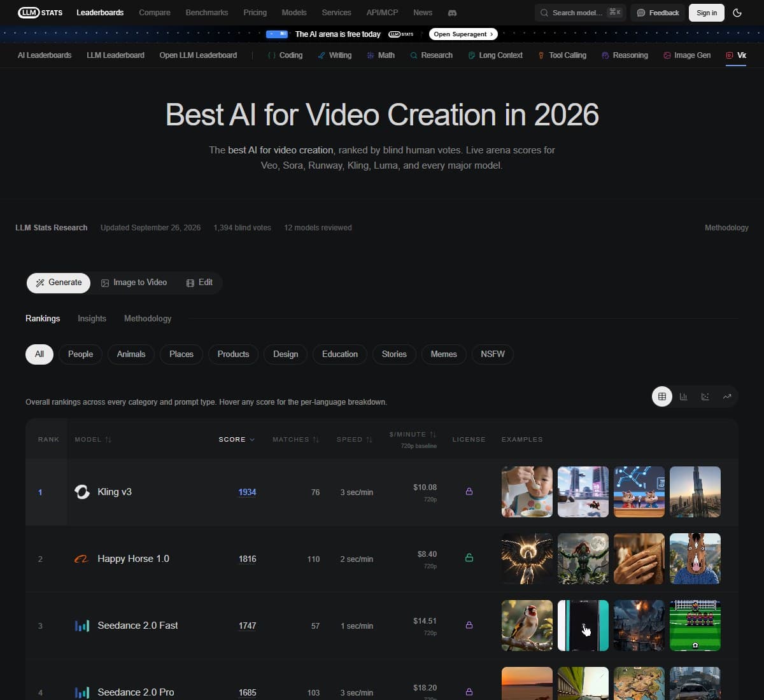The height and width of the screenshot is (700, 764).
Task: Click the Kling v3 model logo
Action: 82,492
